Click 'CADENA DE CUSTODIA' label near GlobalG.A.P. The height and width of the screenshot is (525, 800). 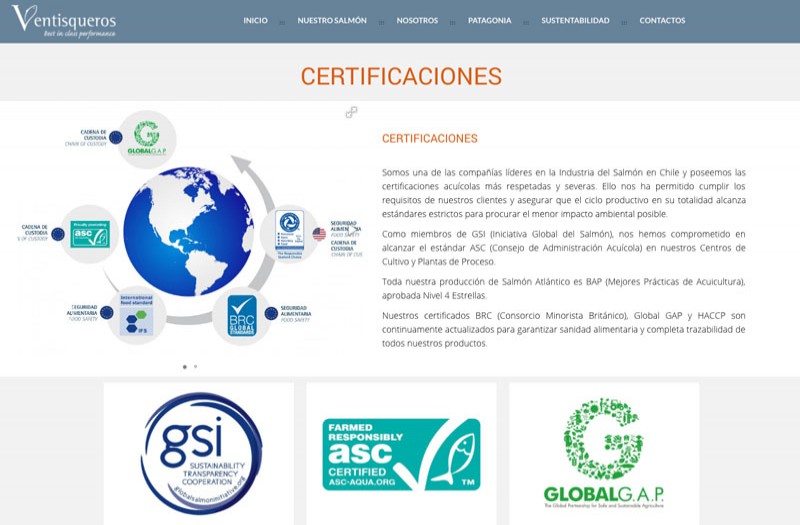pos(92,135)
